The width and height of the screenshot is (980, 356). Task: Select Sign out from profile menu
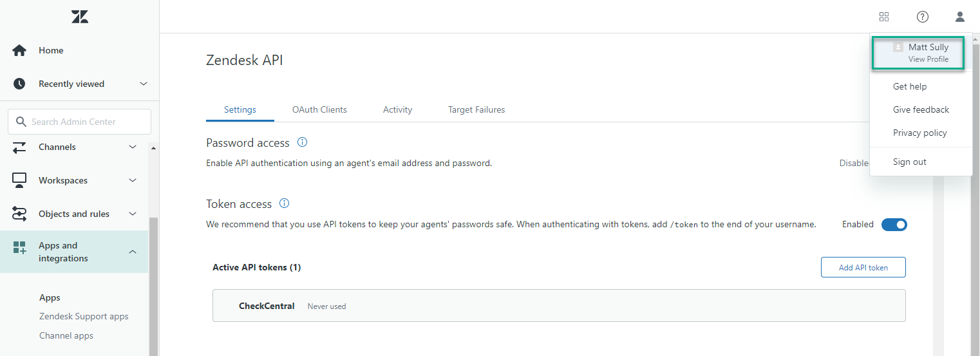tap(910, 162)
